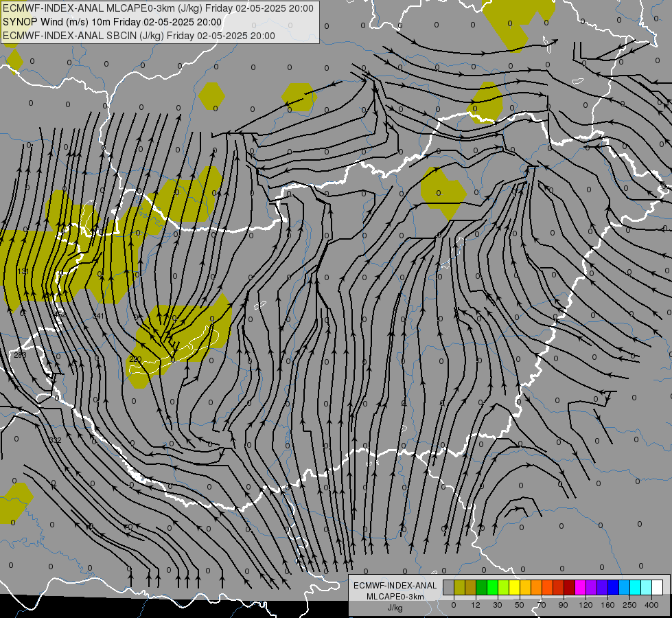Screen dimensions: 672x618
Task: Pick the brownish-gold legend swatch
Action: (x=471, y=587)
